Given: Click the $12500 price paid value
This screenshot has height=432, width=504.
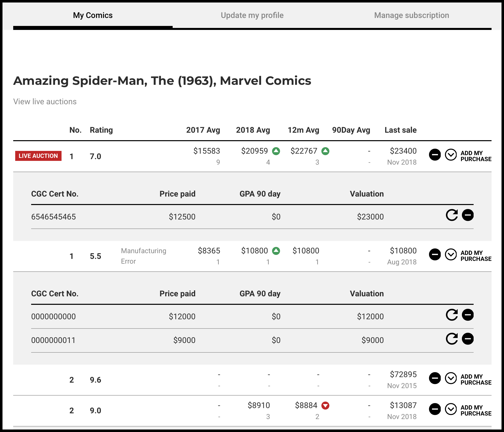Looking at the screenshot, I should 182,217.
